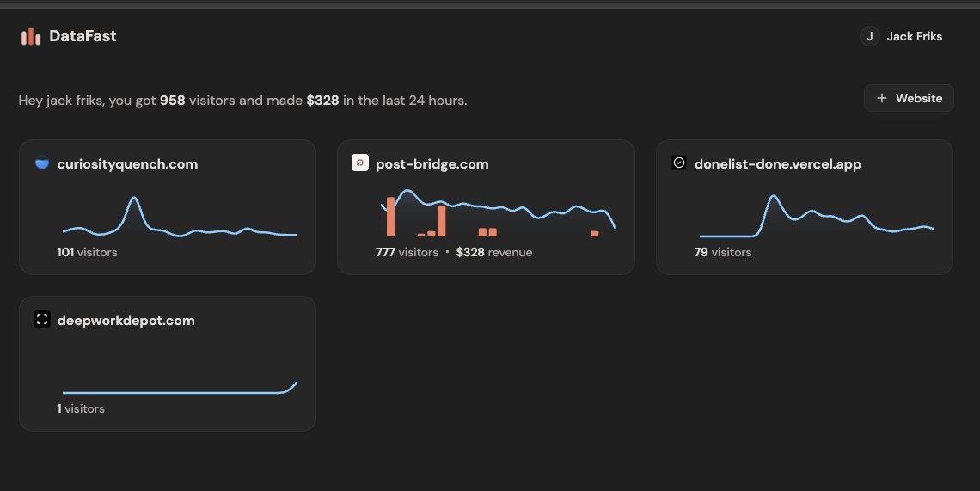The height and width of the screenshot is (491, 980).
Task: Click the Add Website button
Action: (909, 98)
